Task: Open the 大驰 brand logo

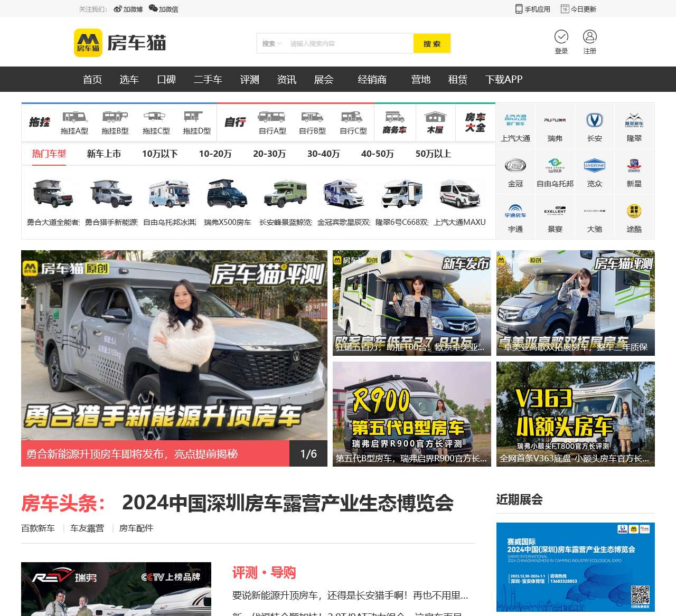Action: tap(595, 211)
